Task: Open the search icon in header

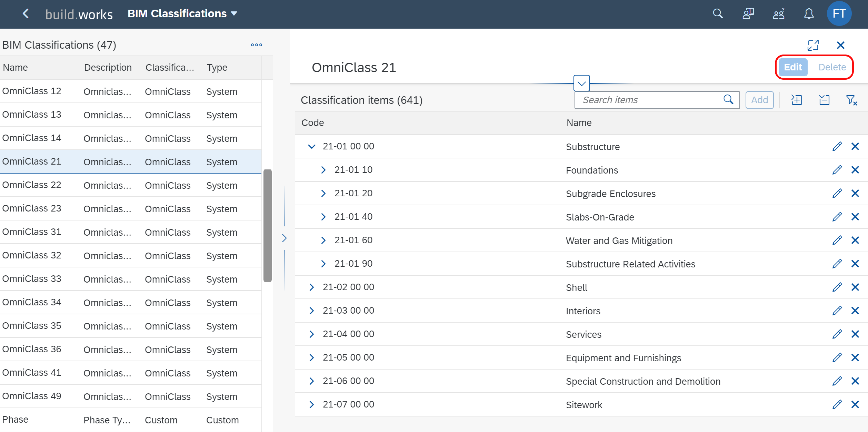Action: point(718,14)
